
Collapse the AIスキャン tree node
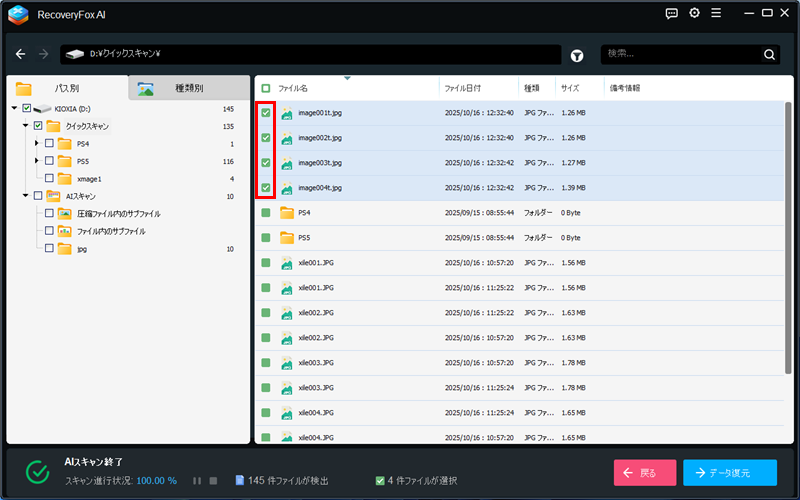(25, 196)
